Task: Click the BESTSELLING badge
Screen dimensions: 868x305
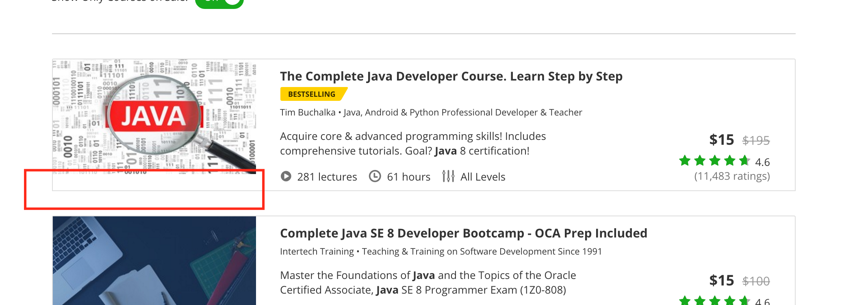Action: click(312, 94)
